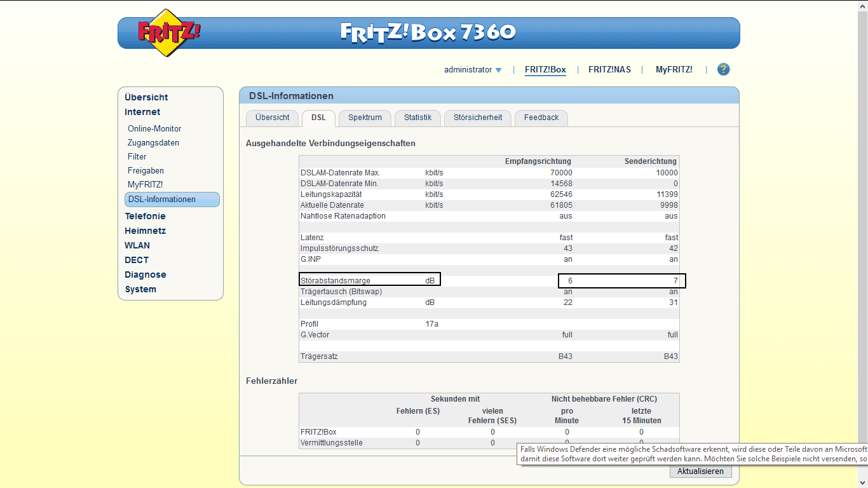Click the FRITZ!Box row in Fehlerzähler
Screen dimensions: 868x488
click(489, 432)
